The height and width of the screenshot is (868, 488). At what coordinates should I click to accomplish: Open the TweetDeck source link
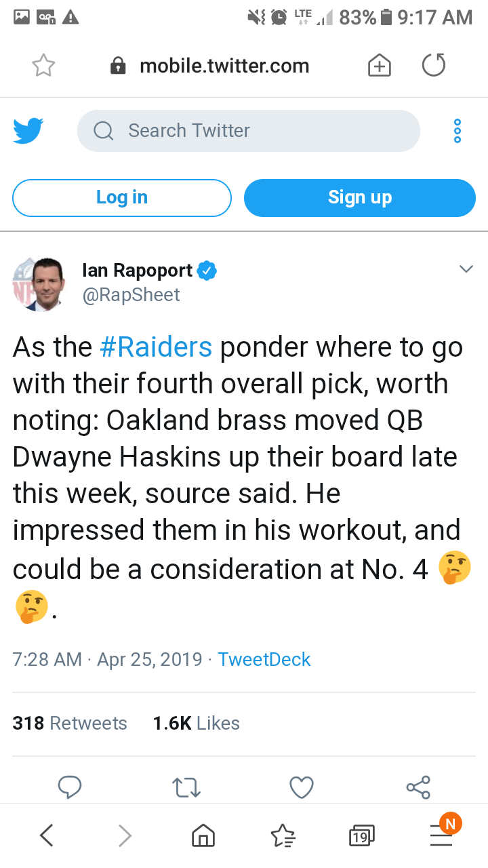264,659
